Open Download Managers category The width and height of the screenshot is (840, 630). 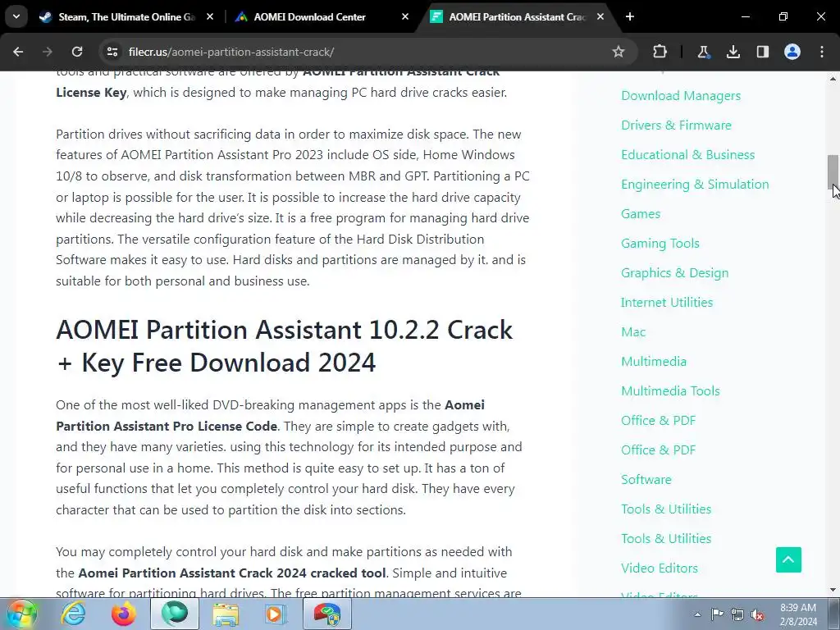[681, 96]
